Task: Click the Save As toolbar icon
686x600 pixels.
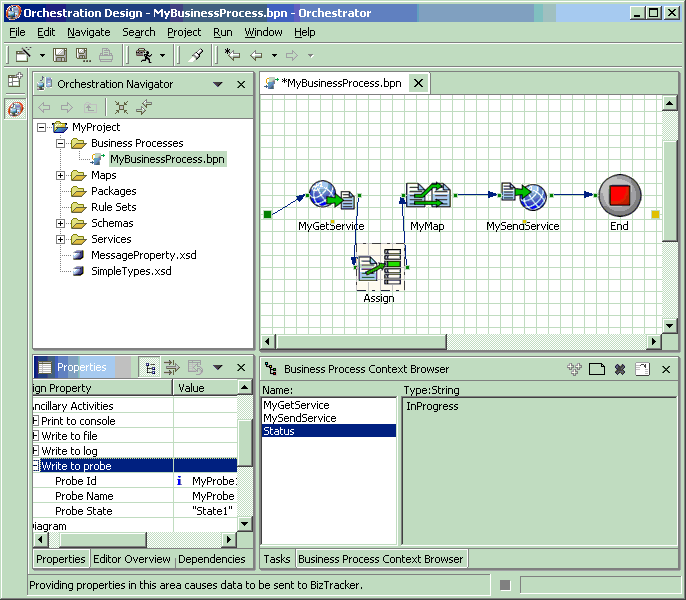Action: point(83,55)
